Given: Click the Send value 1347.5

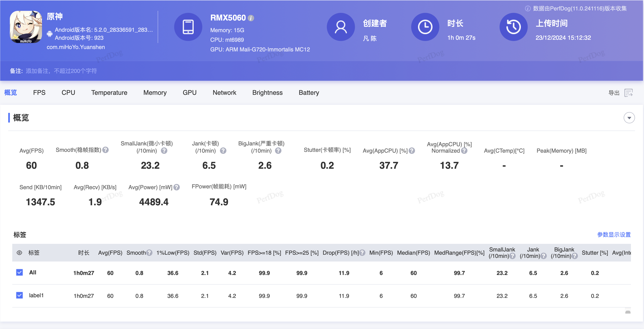Looking at the screenshot, I should (x=41, y=202).
